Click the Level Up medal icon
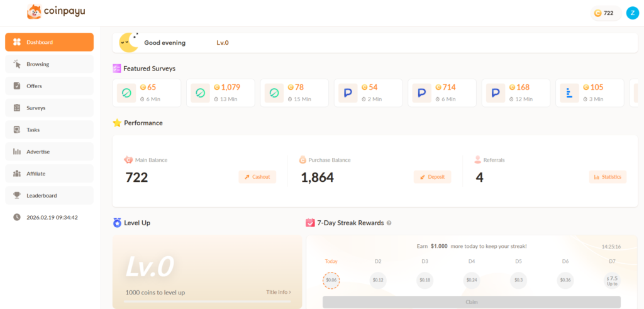The image size is (644, 309). (x=117, y=223)
